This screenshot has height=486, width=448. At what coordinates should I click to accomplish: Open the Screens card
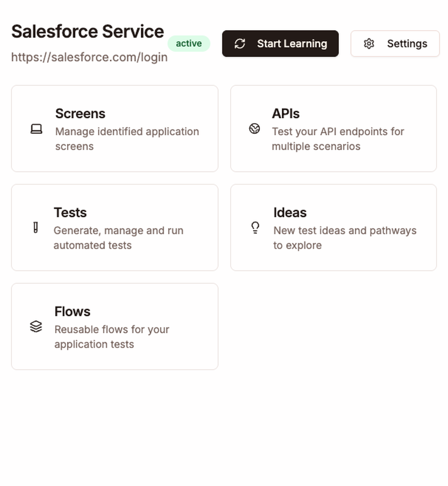pyautogui.click(x=115, y=129)
